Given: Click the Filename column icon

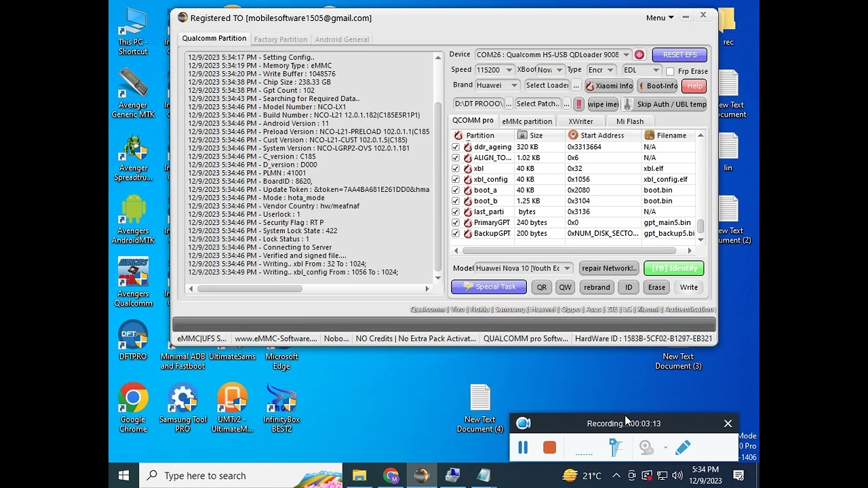Looking at the screenshot, I should point(649,136).
